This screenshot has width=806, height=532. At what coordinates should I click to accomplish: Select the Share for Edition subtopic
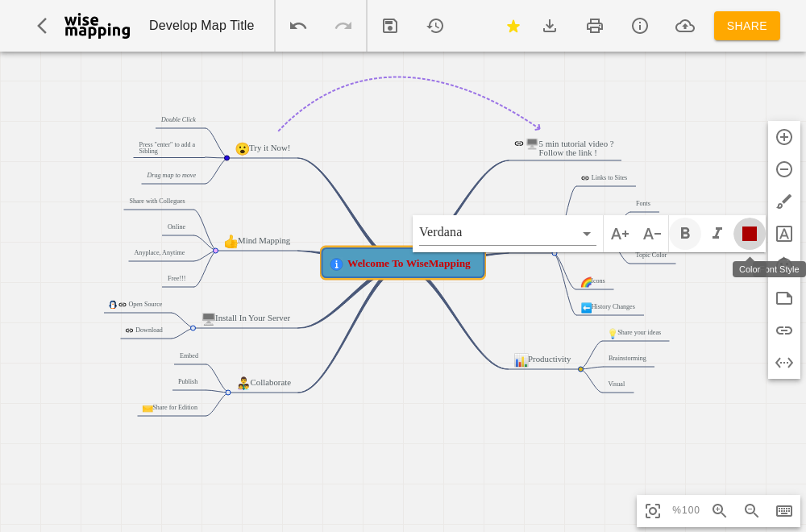(175, 407)
